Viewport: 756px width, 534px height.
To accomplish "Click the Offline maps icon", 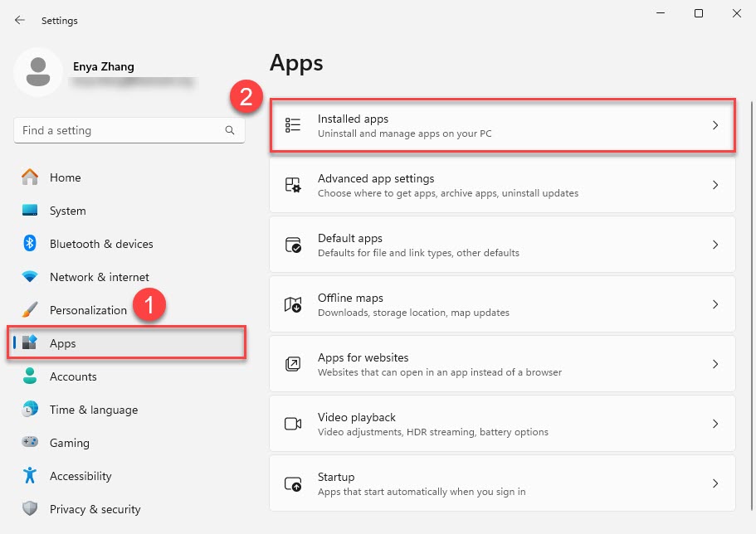I will click(293, 304).
